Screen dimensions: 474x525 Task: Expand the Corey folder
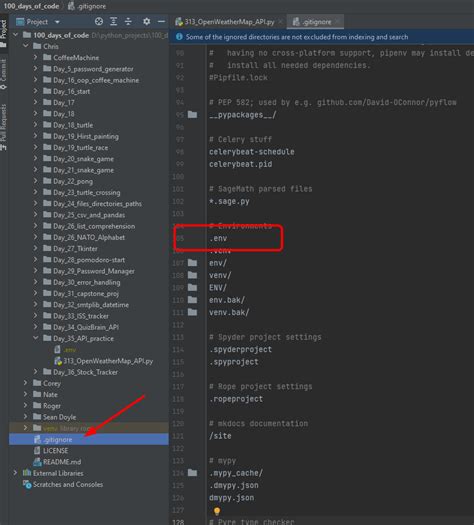[x=25, y=383]
